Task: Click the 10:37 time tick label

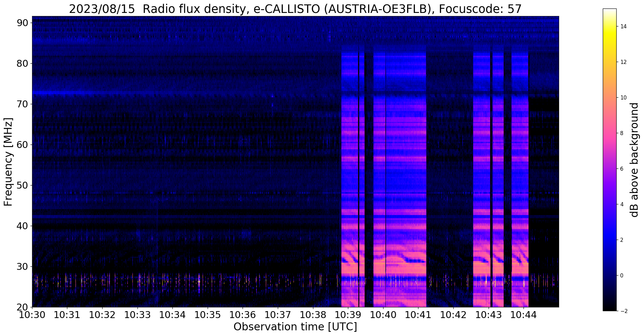Action: pyautogui.click(x=278, y=315)
